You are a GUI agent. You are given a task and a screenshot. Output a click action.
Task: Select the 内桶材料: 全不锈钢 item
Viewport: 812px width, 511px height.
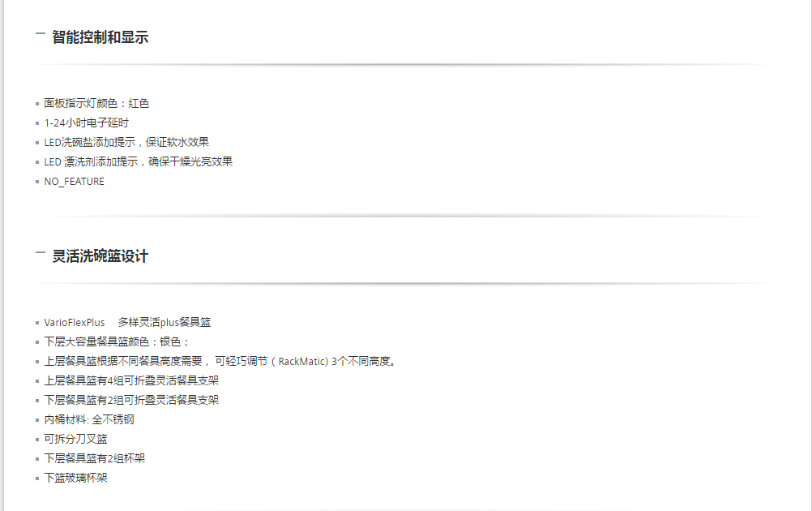click(89, 420)
